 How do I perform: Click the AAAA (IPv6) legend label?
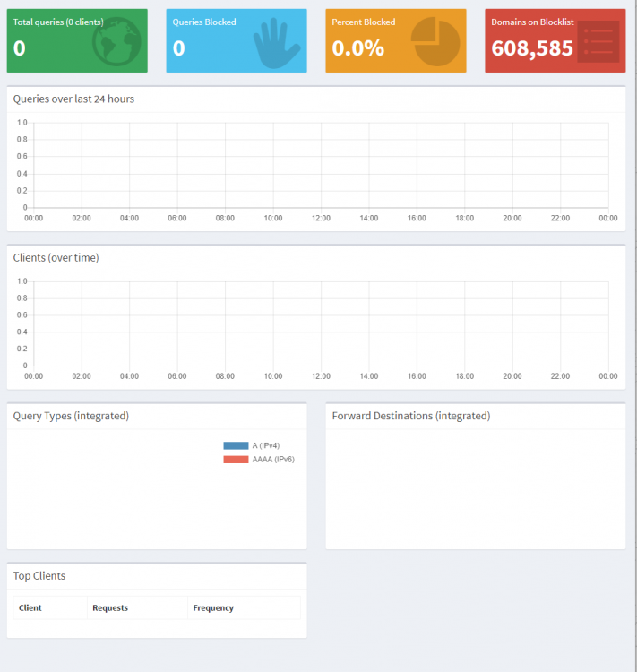click(273, 460)
